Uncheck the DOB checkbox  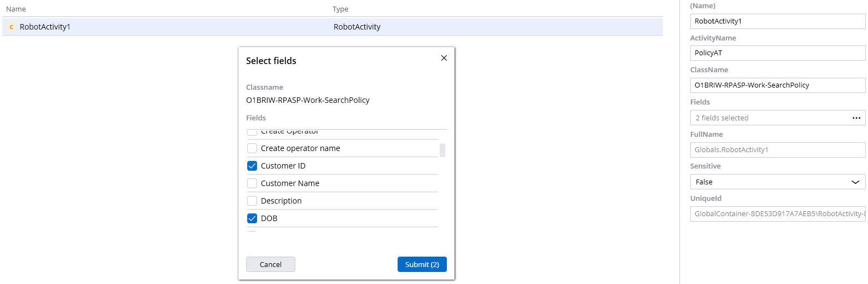pyautogui.click(x=252, y=218)
